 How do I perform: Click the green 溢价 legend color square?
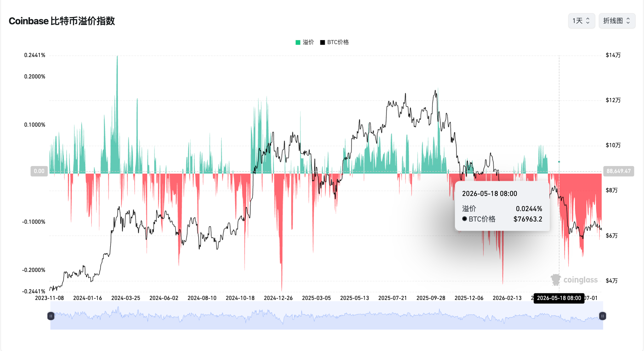click(298, 42)
